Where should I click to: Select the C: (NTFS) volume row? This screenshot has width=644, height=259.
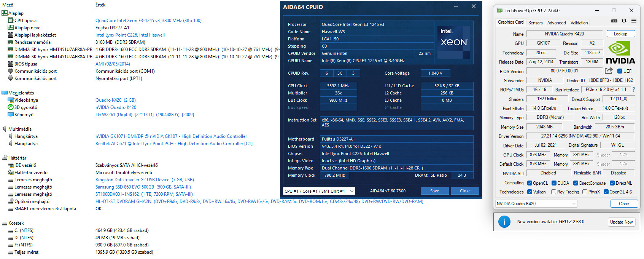[x=78, y=230]
